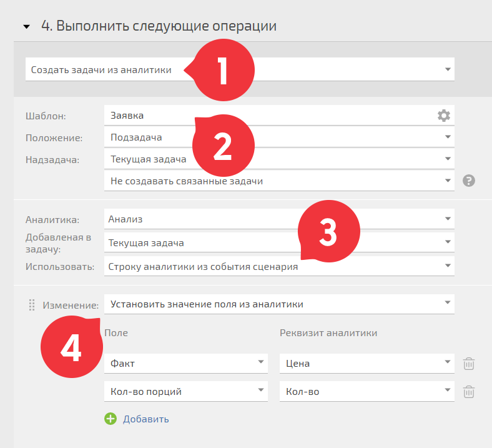Screen dimensions: 492x448
Task: Open the 'Кол-во' analytics attribute dropdown
Action: point(367,392)
